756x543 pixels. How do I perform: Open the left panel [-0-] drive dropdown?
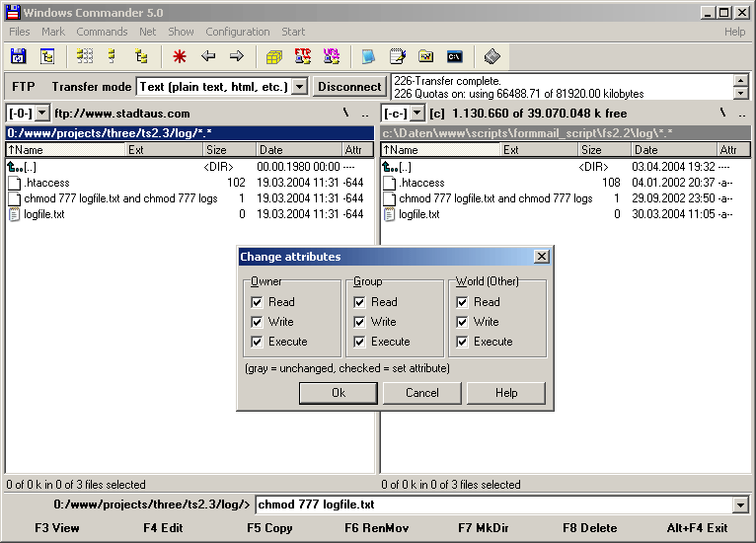coord(42,114)
